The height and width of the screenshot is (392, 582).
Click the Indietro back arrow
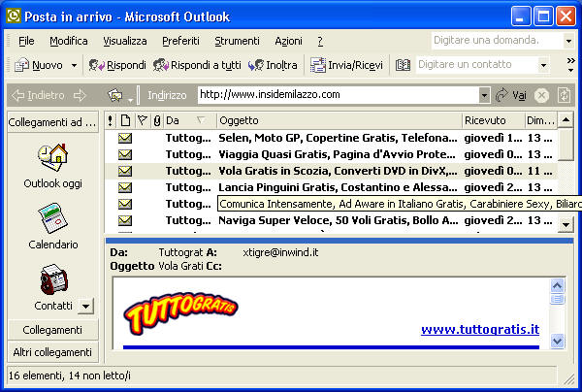(37, 95)
